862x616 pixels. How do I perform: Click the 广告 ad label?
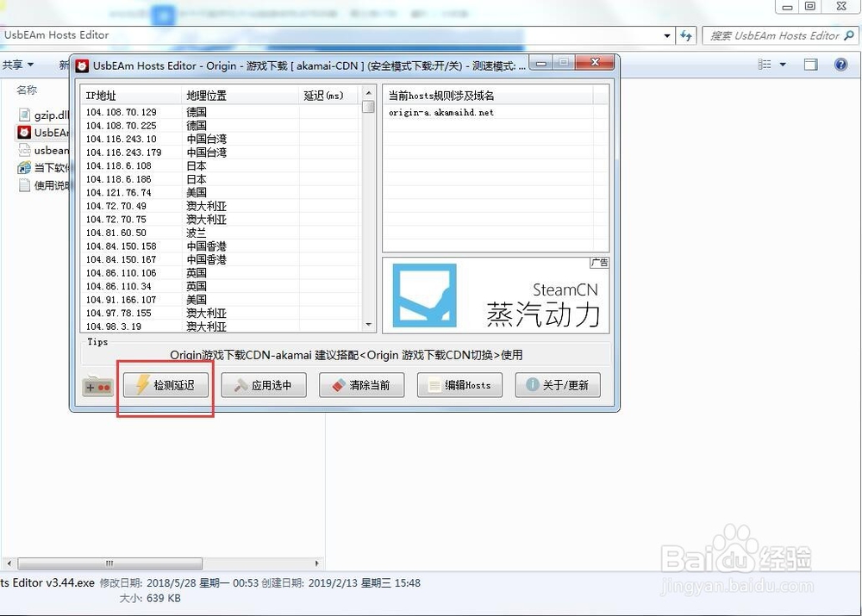(599, 263)
